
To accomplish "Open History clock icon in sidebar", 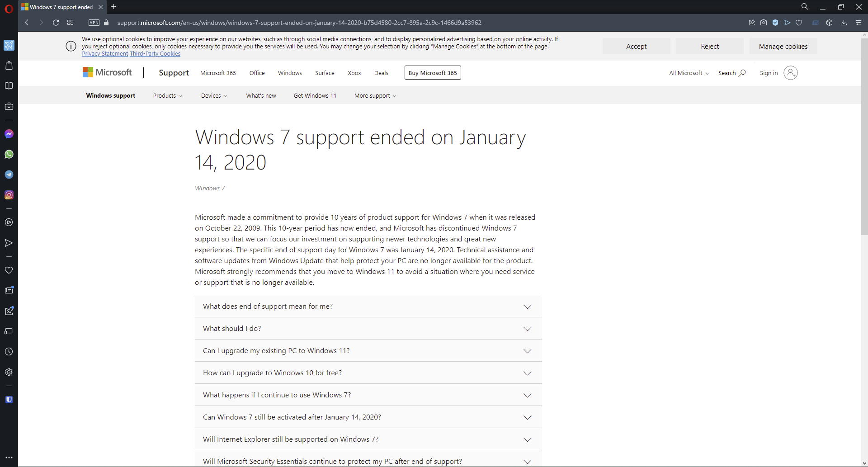I will [9, 352].
